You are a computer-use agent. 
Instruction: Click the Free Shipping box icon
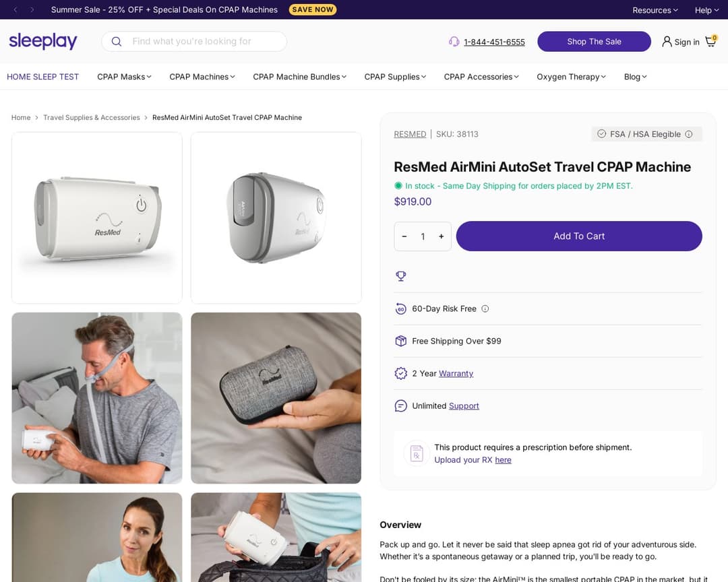401,341
